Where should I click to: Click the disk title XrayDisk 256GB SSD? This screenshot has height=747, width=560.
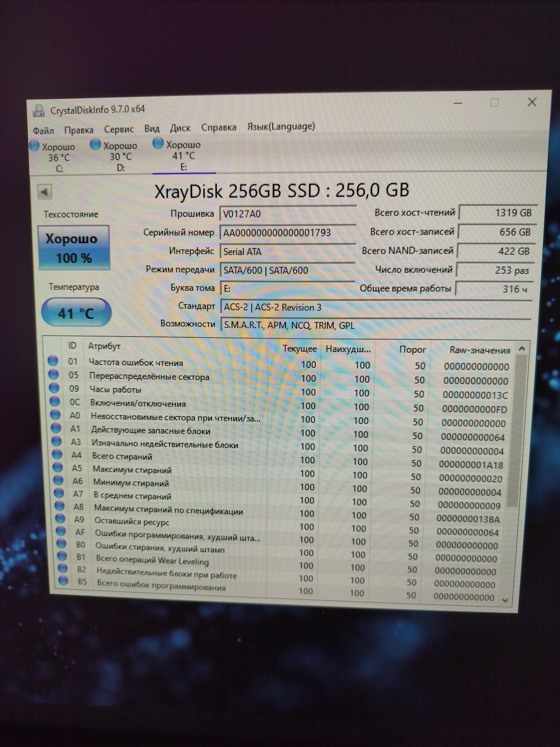point(282,190)
